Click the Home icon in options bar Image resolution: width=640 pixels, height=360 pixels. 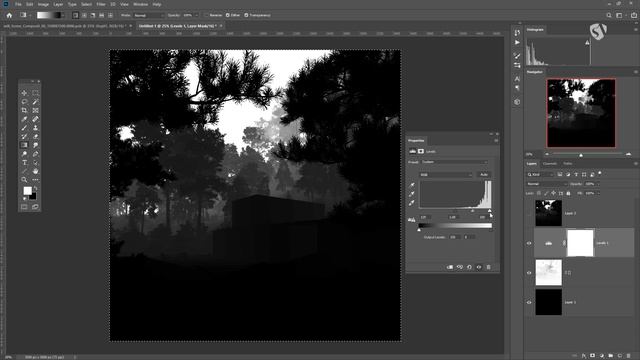[x=9, y=15]
